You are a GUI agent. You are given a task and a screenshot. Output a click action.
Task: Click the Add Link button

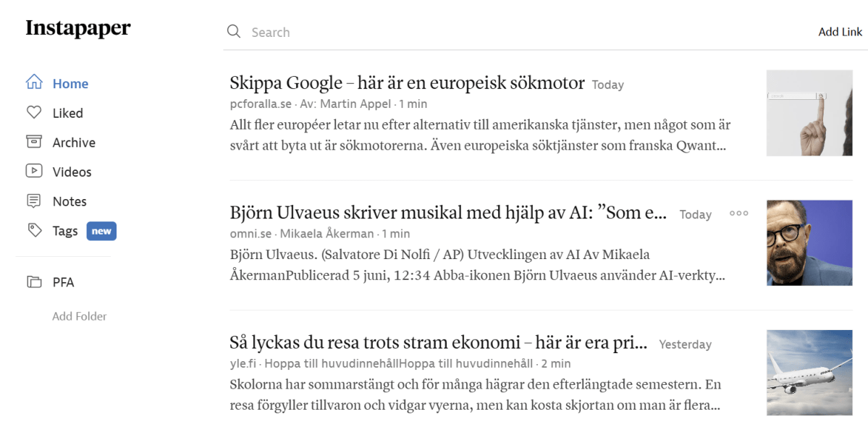pos(840,32)
